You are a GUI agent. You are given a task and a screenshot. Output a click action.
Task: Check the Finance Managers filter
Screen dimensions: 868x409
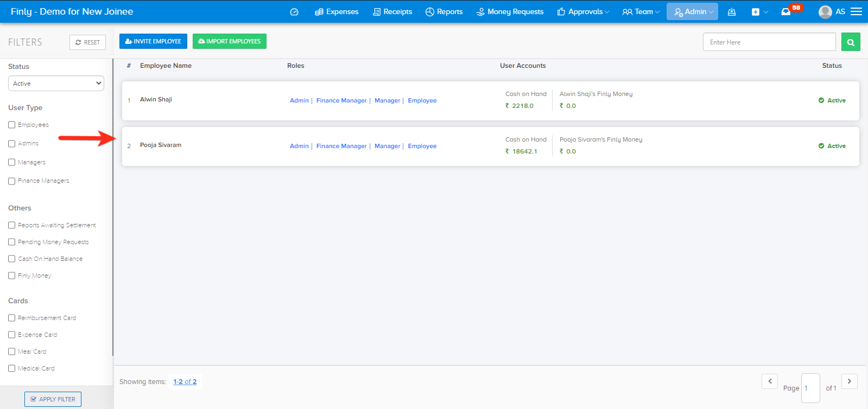[x=12, y=181]
